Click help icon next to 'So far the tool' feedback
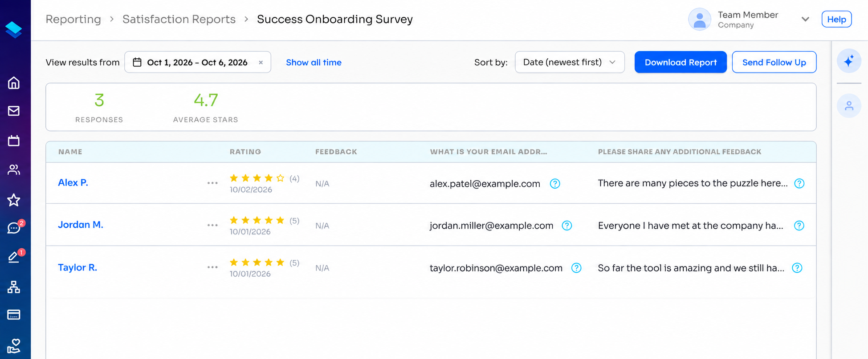This screenshot has height=359, width=868. coord(797,268)
